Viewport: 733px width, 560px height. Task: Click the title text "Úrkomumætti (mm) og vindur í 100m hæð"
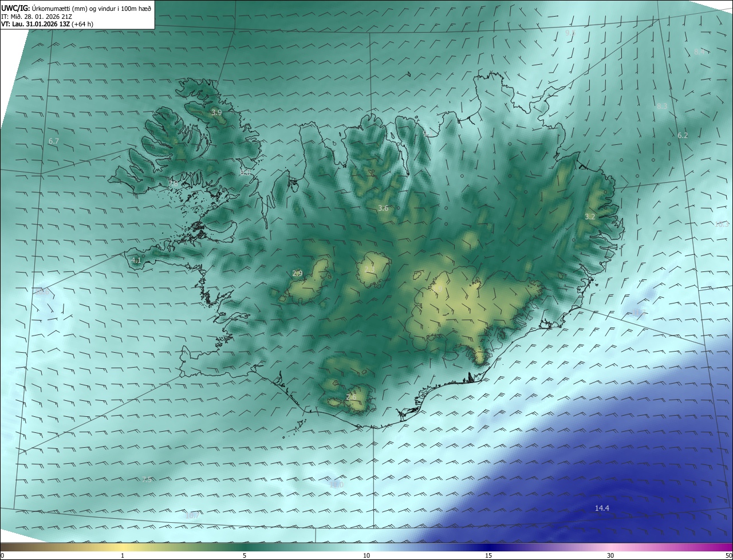pos(92,7)
